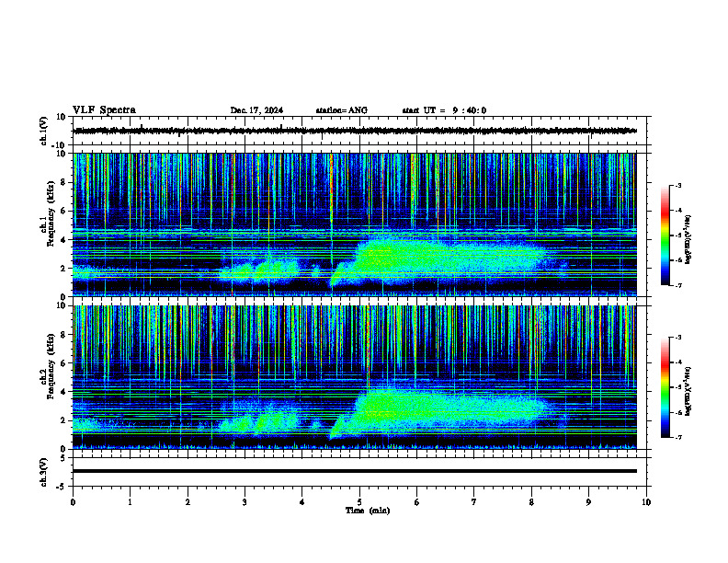Click time axis tick label "8"
The image size is (728, 563).
click(x=531, y=502)
